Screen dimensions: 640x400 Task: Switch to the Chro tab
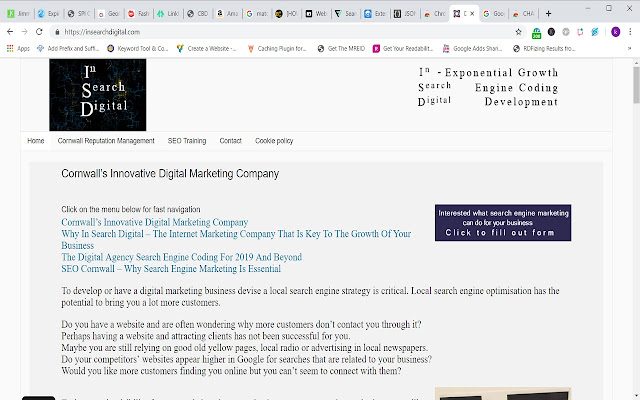[435, 13]
